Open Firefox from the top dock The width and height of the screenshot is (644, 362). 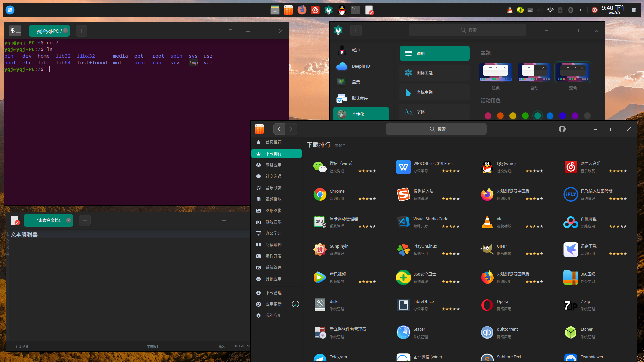tap(302, 10)
